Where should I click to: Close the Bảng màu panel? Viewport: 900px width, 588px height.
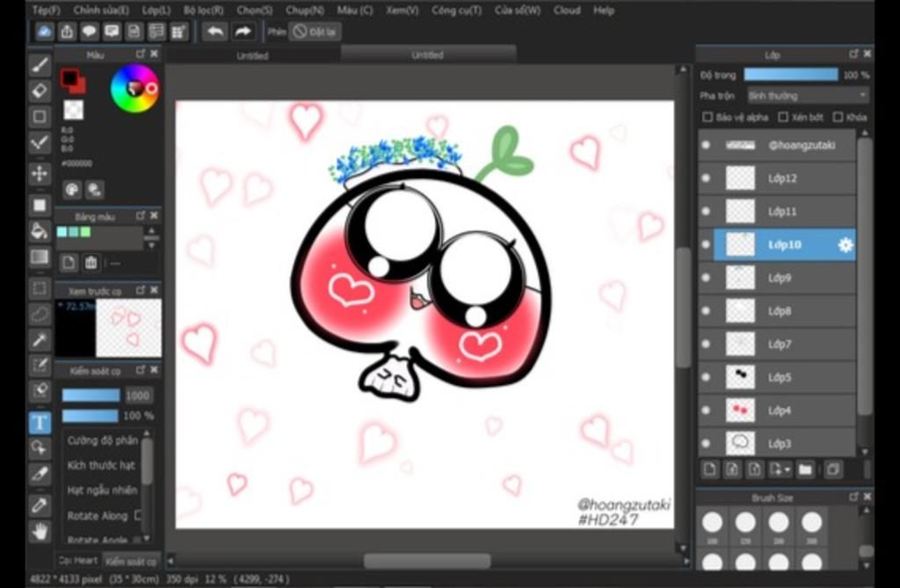[x=154, y=215]
